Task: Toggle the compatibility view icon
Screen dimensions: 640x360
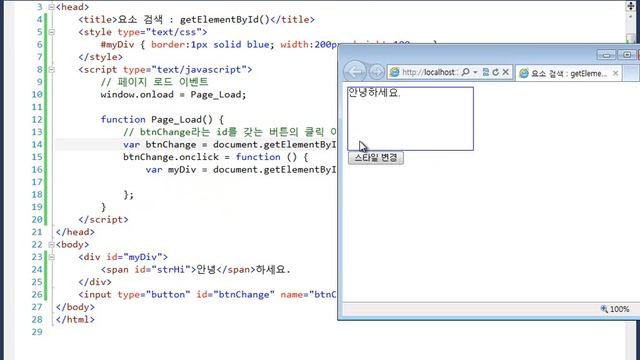Action: point(486,72)
